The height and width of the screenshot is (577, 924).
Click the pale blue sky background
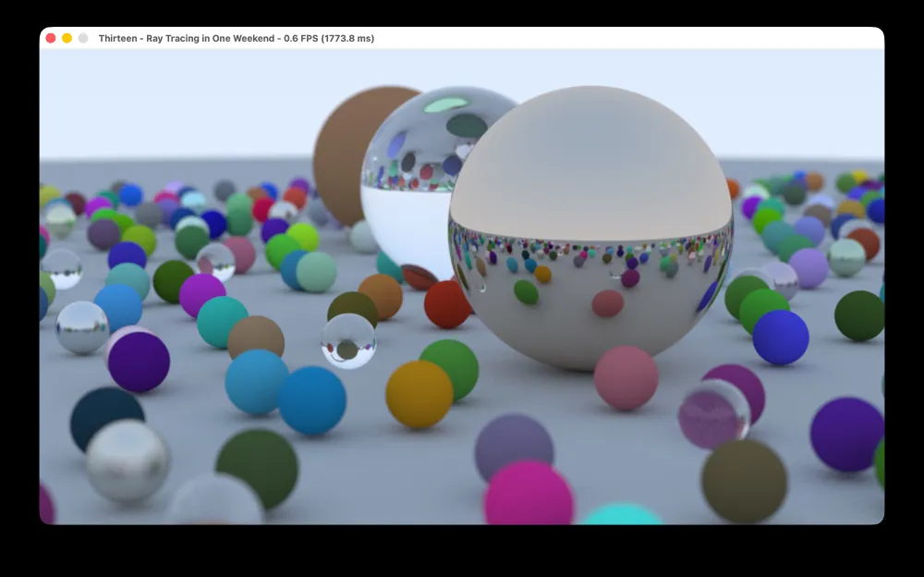pyautogui.click(x=185, y=102)
